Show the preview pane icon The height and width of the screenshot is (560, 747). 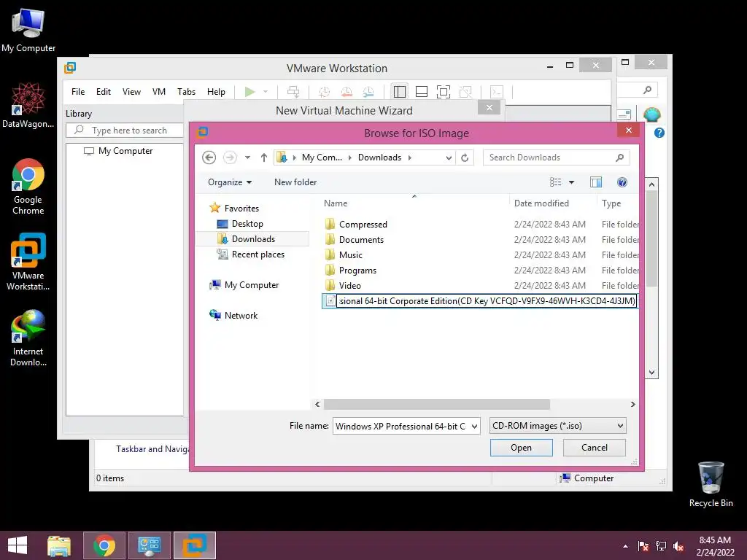(x=596, y=182)
